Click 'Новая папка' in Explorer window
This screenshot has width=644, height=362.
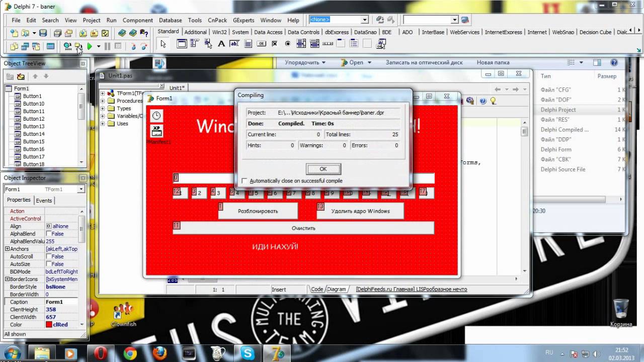tap(493, 63)
